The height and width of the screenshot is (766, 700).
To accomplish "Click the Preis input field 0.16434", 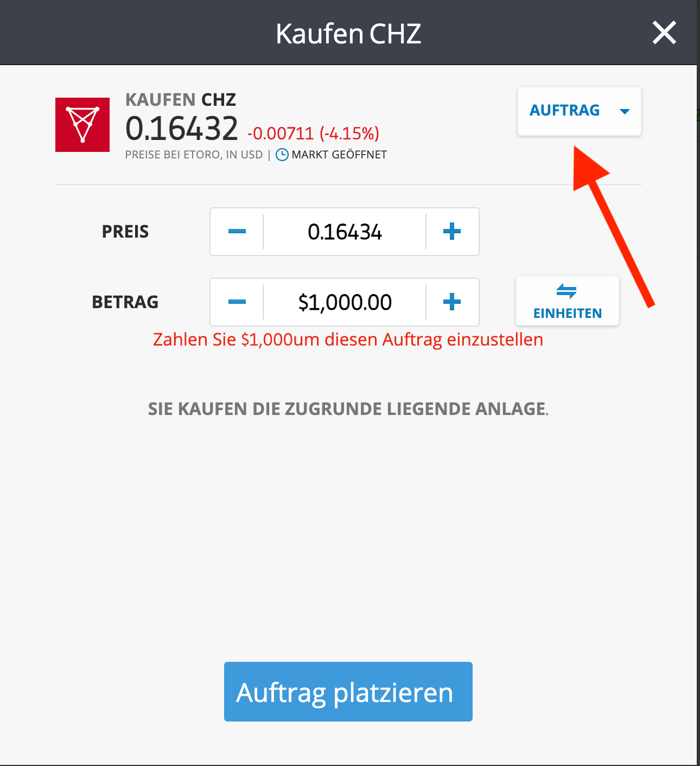I will pyautogui.click(x=345, y=232).
